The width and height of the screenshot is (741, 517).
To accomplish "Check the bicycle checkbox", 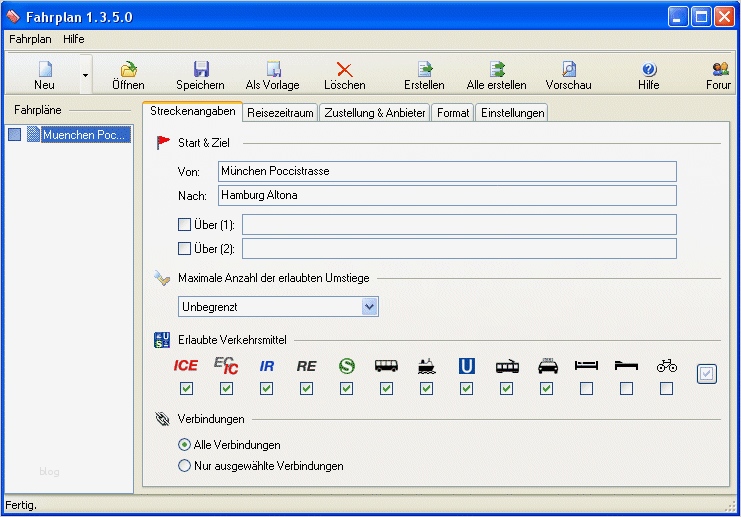I will pyautogui.click(x=666, y=388).
